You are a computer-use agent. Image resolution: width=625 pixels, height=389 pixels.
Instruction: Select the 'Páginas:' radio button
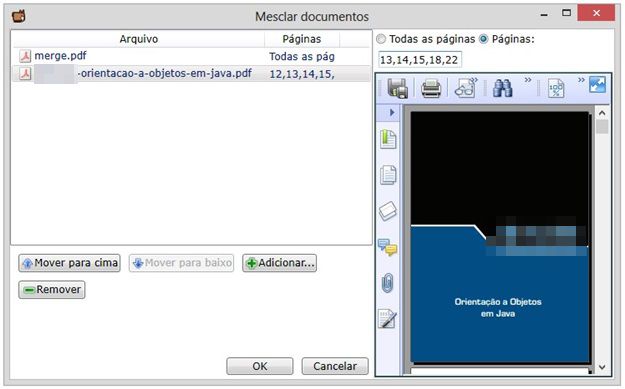pos(483,39)
